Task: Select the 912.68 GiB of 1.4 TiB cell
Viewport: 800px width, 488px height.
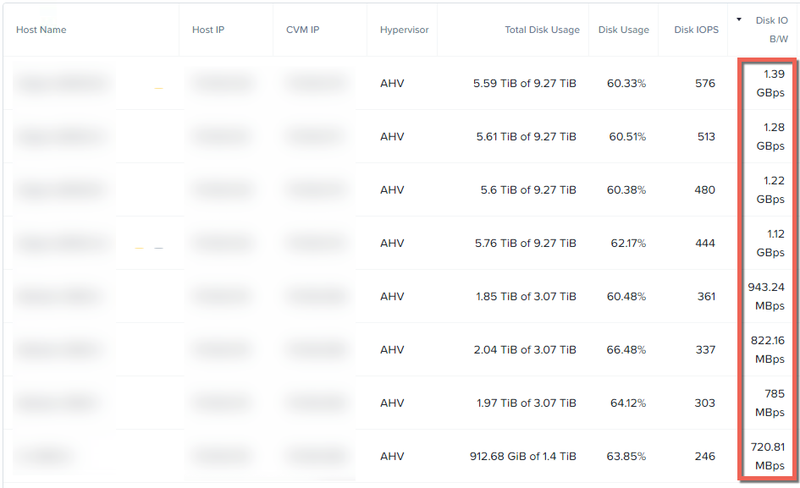Action: click(x=523, y=456)
